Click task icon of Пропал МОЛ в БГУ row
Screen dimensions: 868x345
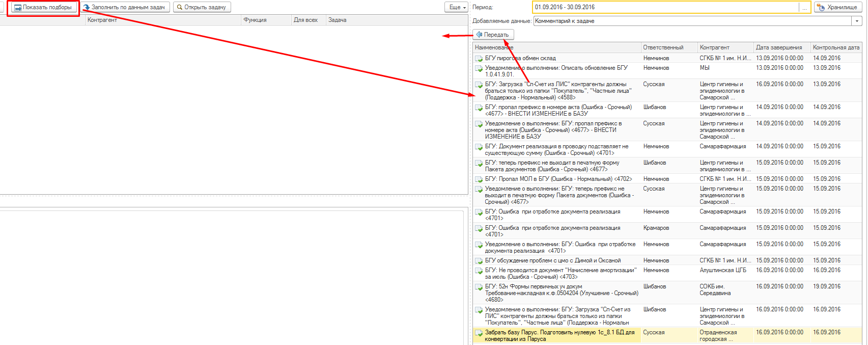coord(479,179)
